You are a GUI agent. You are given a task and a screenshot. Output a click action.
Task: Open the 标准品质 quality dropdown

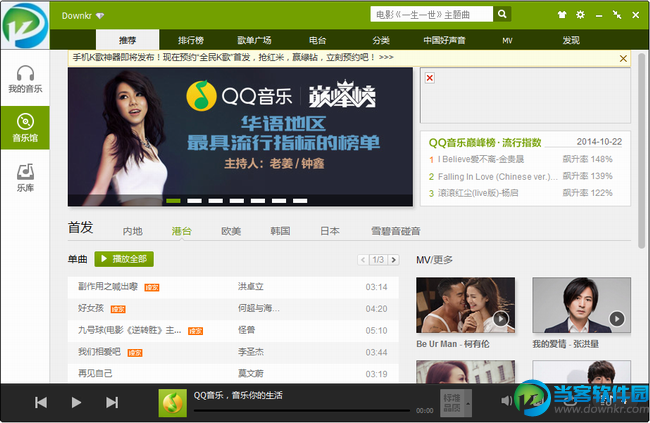(456, 403)
